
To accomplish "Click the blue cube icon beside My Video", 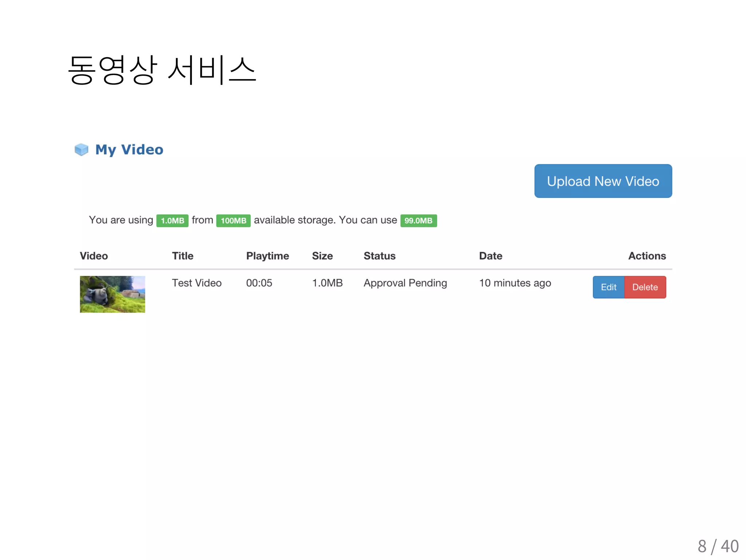I will (x=81, y=149).
